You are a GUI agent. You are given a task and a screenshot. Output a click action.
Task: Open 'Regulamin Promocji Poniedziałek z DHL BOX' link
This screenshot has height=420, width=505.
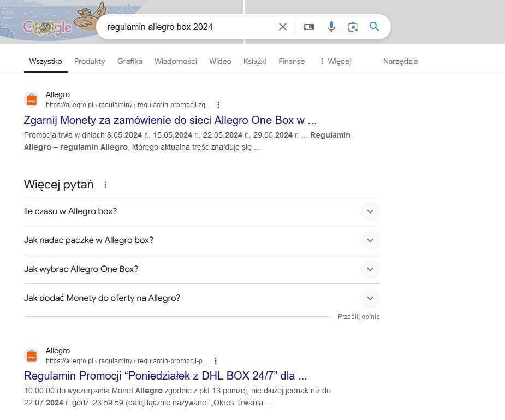(x=165, y=376)
